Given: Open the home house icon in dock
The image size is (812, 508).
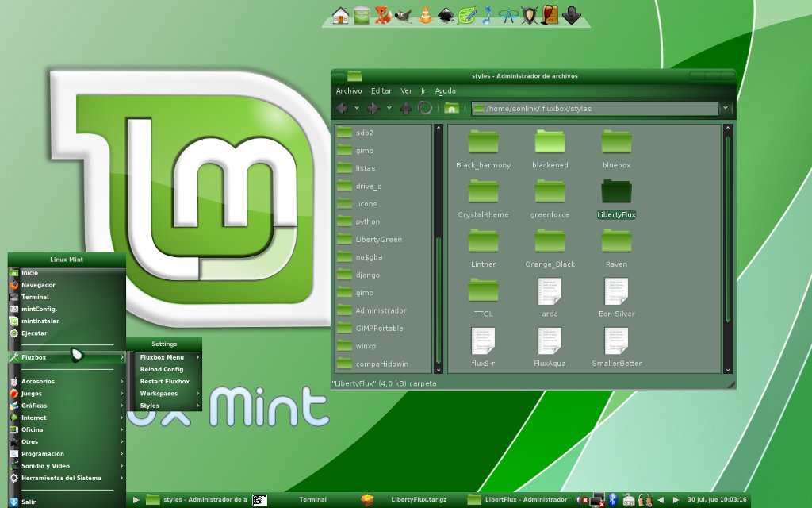Looking at the screenshot, I should pyautogui.click(x=340, y=16).
